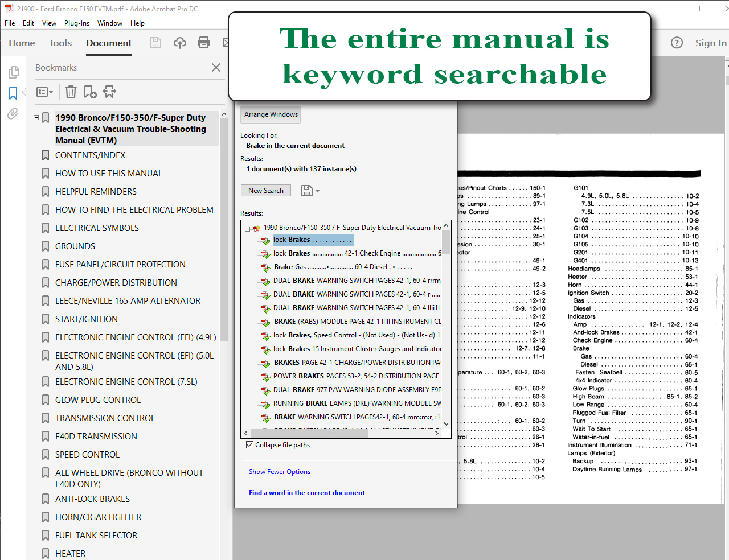Click the Sign In button
The width and height of the screenshot is (729, 560).
click(711, 43)
